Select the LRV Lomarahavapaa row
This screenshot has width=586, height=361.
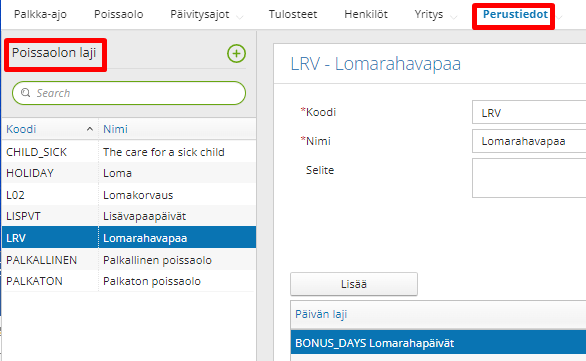[x=129, y=238]
